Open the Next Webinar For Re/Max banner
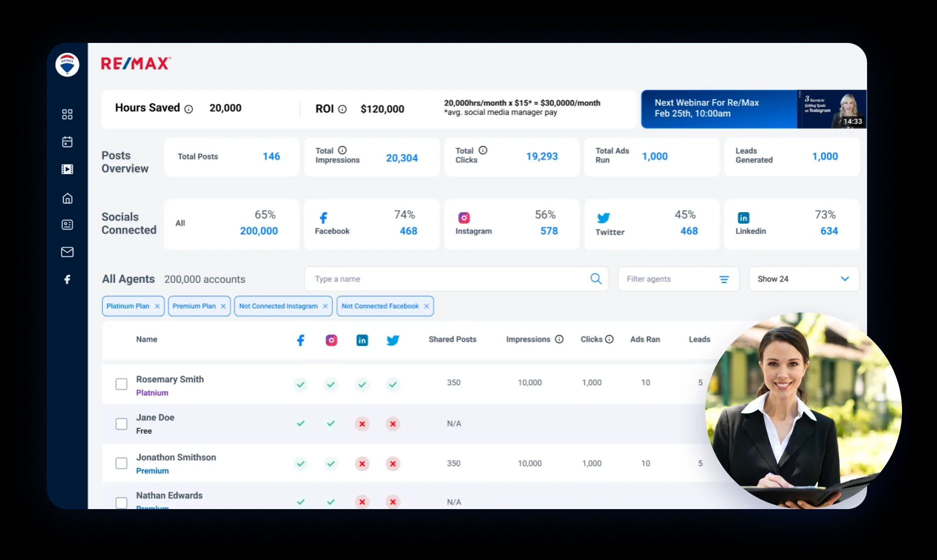937x560 pixels. pos(719,109)
